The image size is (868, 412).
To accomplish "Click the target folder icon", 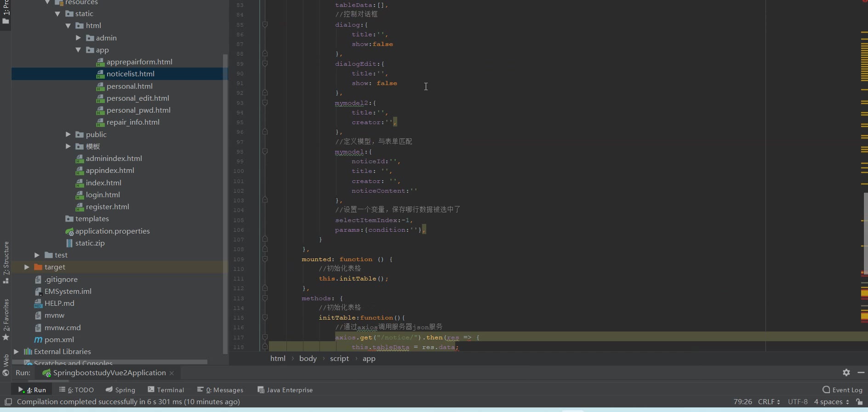I will tap(38, 267).
